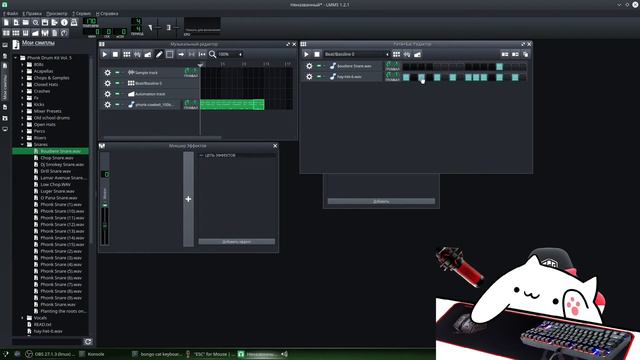This screenshot has width=640, height=360.
Task: Toggle active step in Southern Snare.wav row
Action: 500,67
